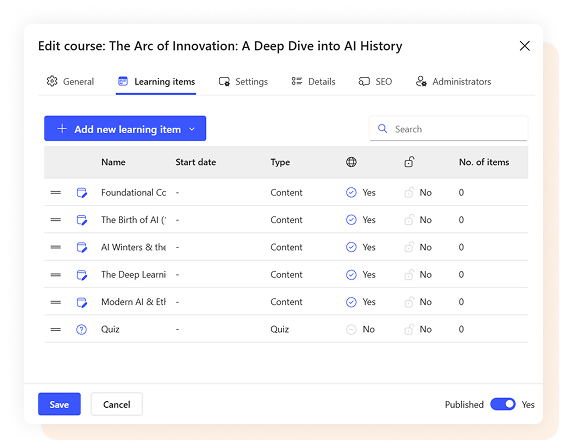Click into the Search field
Viewport: 567px width, 448px height.
point(449,128)
